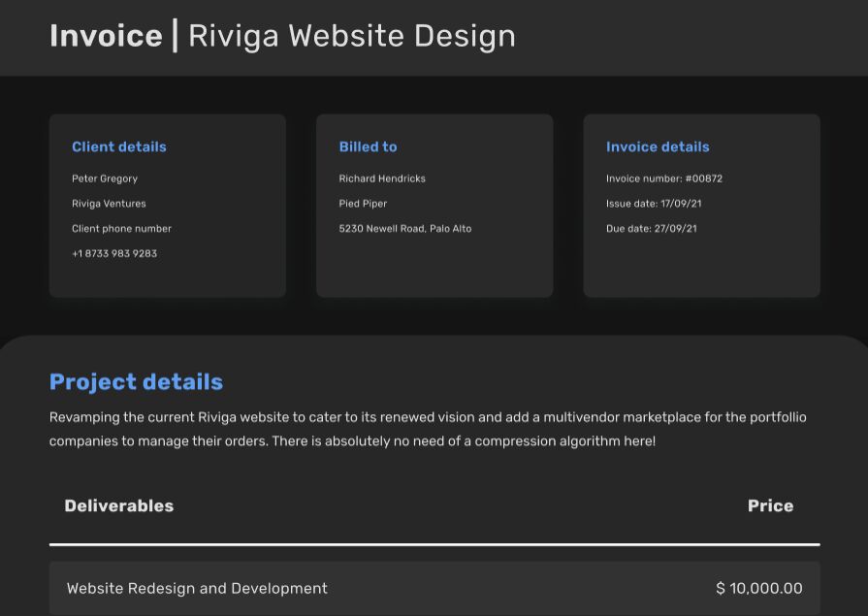Click the Billed to heading

[x=369, y=146]
